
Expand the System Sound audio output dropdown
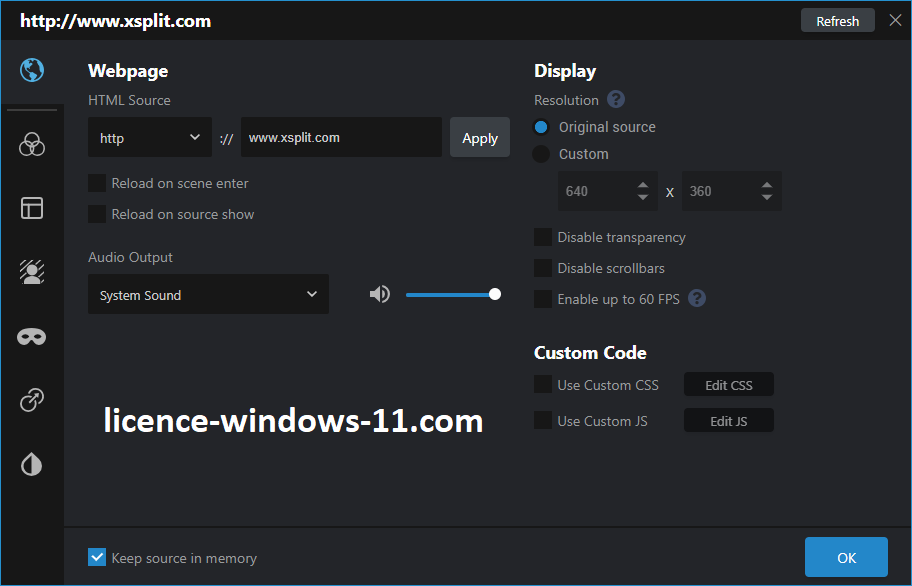pos(208,295)
